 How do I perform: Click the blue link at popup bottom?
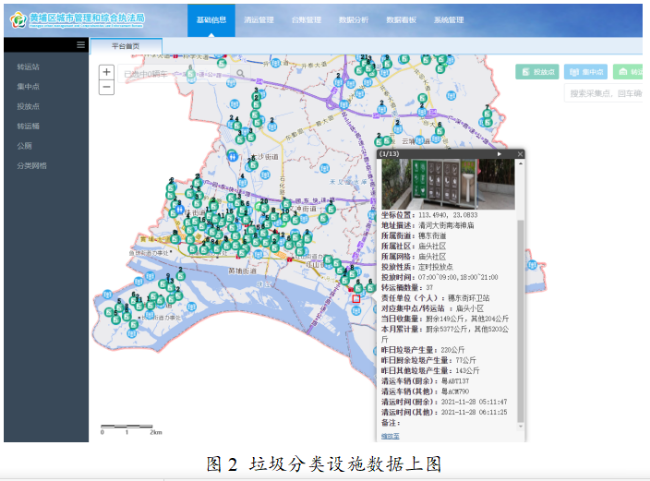390,435
